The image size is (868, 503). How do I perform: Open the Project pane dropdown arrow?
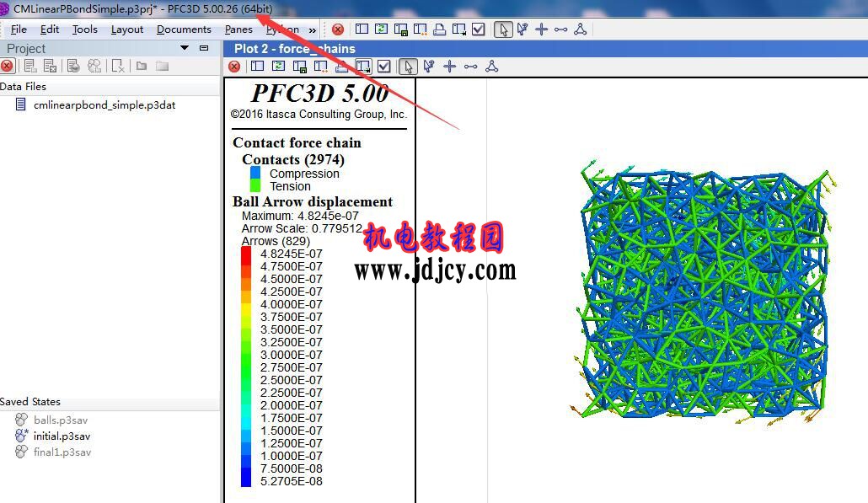185,48
